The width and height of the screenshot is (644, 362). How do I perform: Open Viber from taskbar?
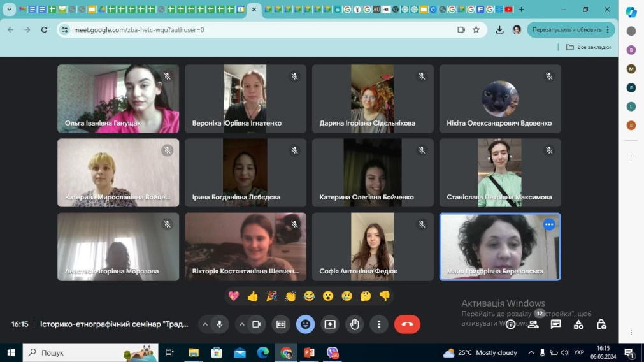[x=333, y=352]
